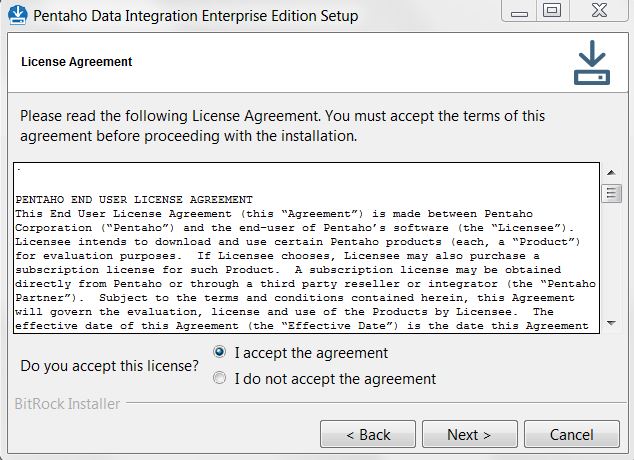Cancel the installation
Image resolution: width=634 pixels, height=460 pixels.
point(571,435)
